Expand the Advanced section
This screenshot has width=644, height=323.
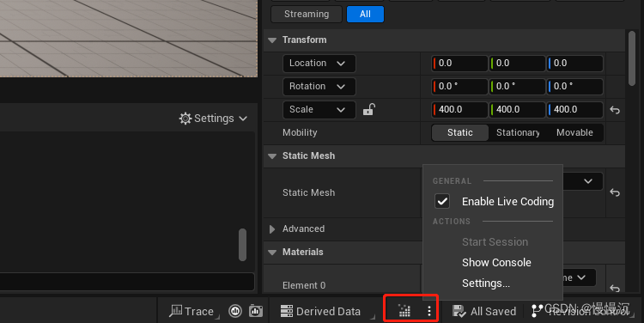(272, 229)
